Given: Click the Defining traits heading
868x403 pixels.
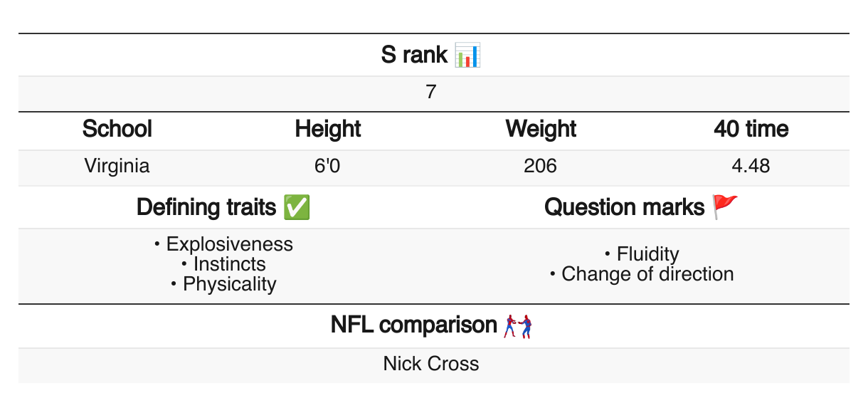Looking at the screenshot, I should point(206,208).
